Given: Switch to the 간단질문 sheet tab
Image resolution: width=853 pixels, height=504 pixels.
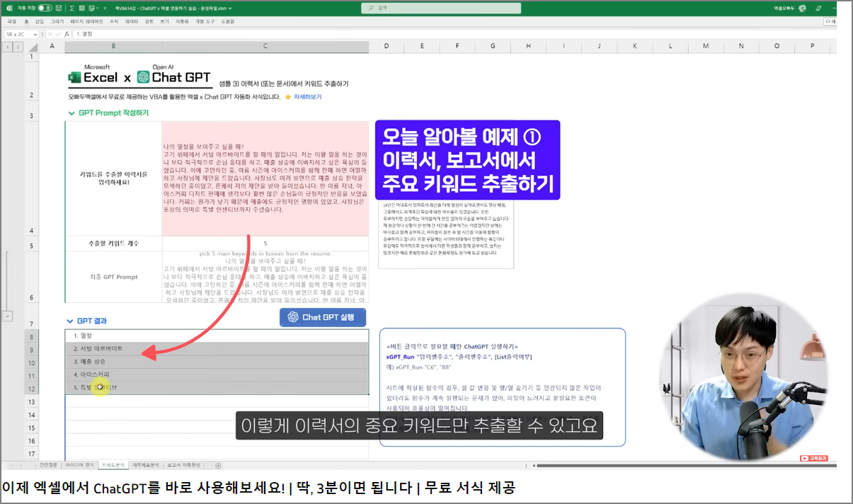Looking at the screenshot, I should pyautogui.click(x=48, y=465).
